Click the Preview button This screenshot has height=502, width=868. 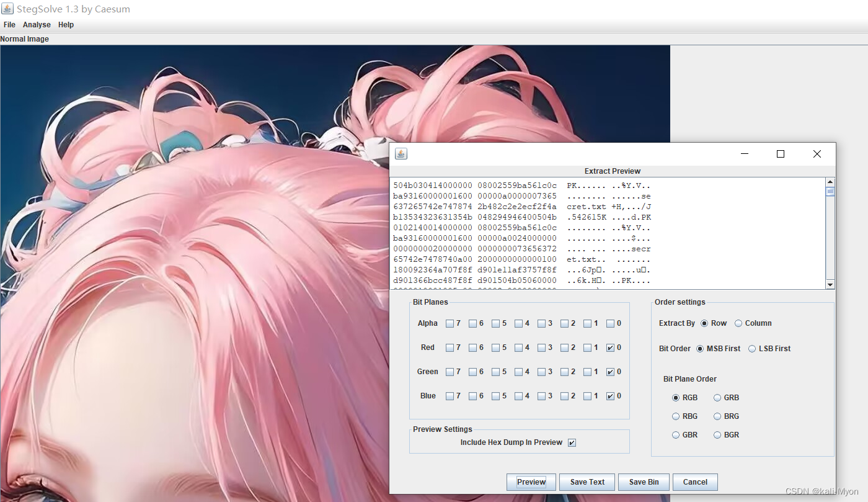tap(531, 482)
